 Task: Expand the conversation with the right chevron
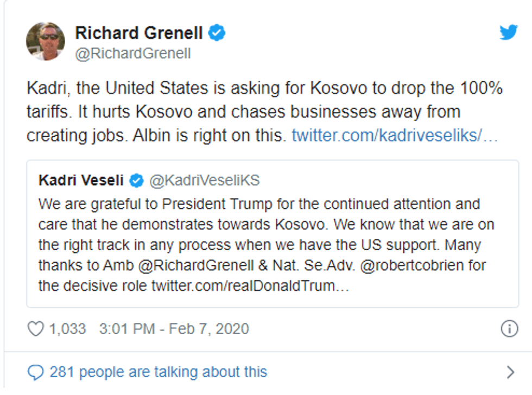click(510, 372)
